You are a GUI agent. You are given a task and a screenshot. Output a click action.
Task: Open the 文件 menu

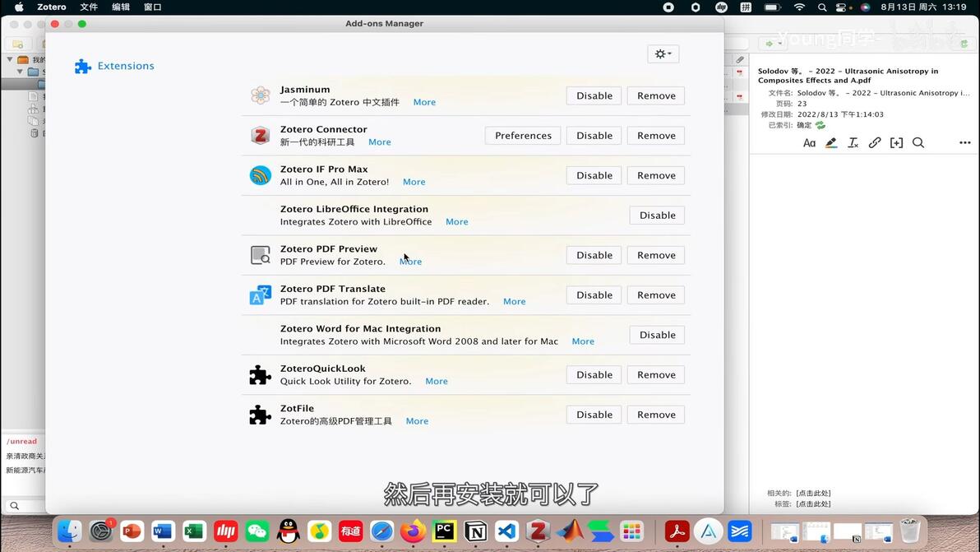[89, 7]
